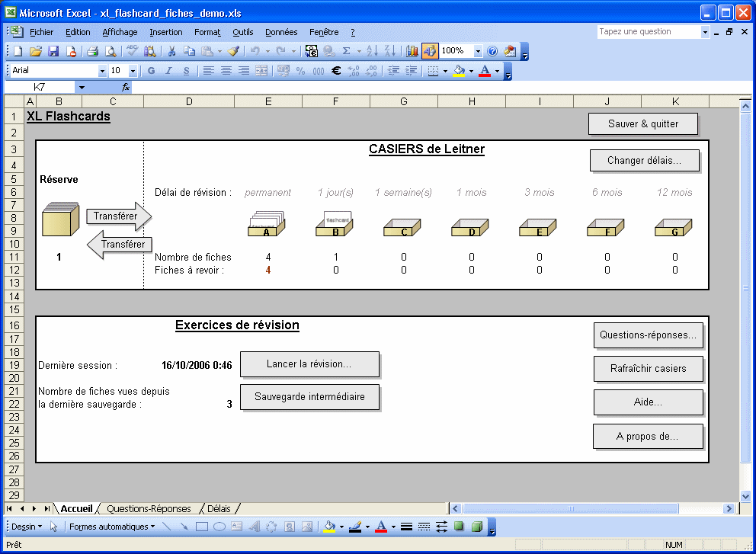756x554 pixels.
Task: Expand Fill Color dropdown arrow in formatting toolbar
Action: pos(471,71)
